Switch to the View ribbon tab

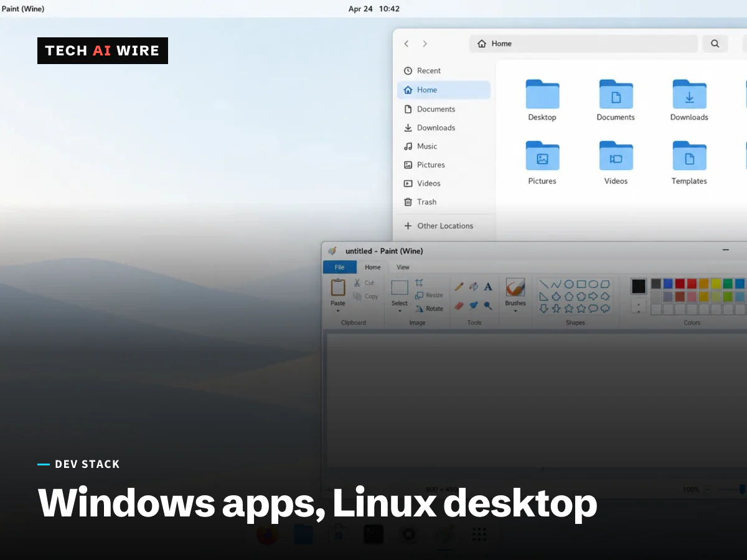(403, 267)
